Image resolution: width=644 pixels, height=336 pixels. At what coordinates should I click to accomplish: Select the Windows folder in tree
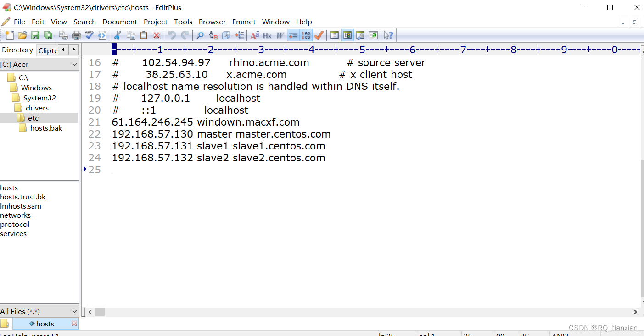tap(36, 88)
